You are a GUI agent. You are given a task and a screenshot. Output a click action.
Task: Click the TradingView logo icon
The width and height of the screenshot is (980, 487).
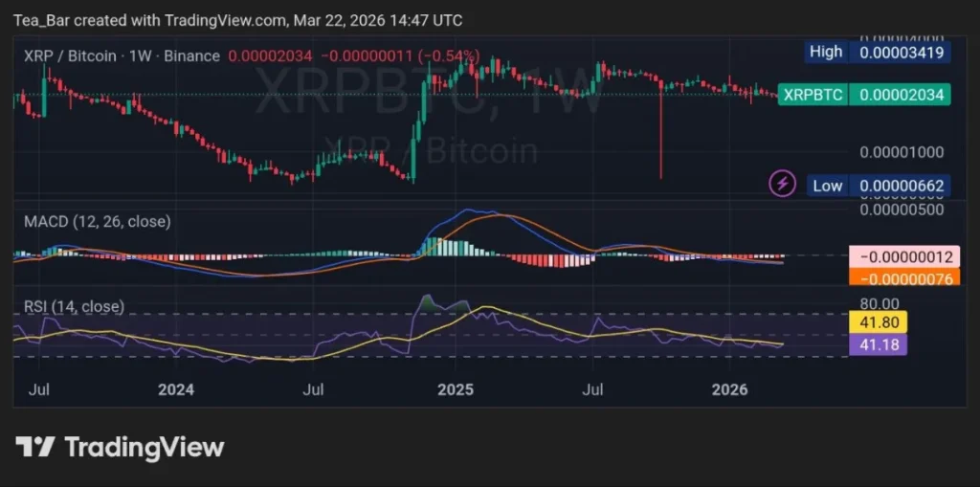[33, 447]
